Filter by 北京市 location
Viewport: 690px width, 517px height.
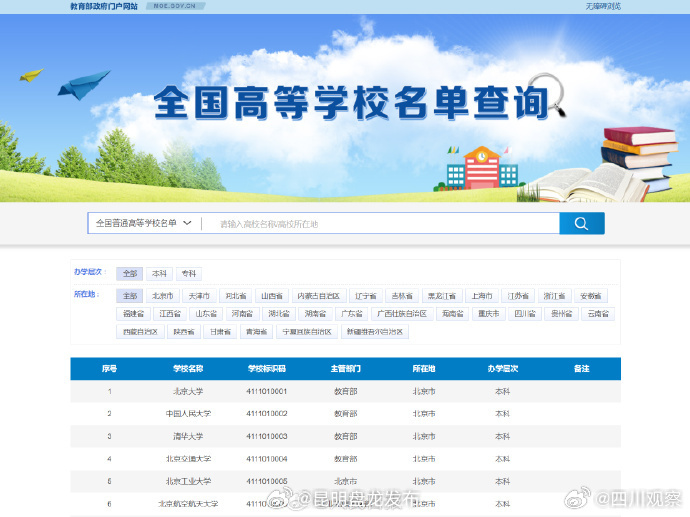(x=162, y=296)
